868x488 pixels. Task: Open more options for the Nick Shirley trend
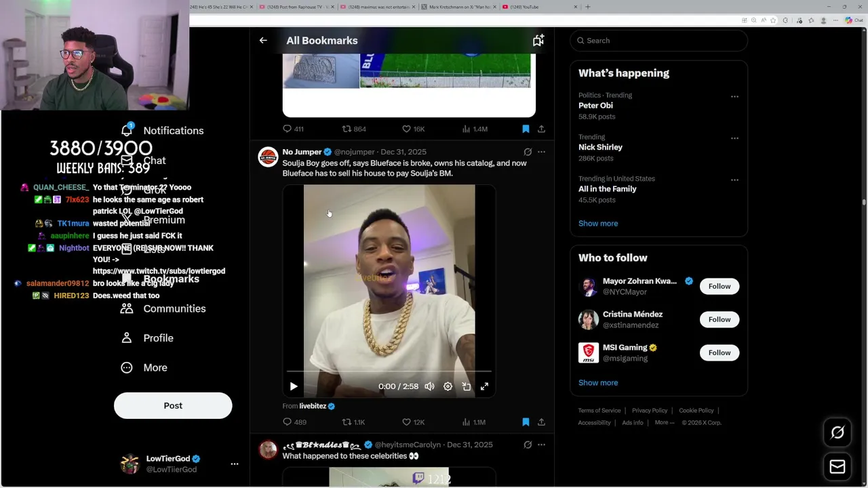(x=734, y=138)
